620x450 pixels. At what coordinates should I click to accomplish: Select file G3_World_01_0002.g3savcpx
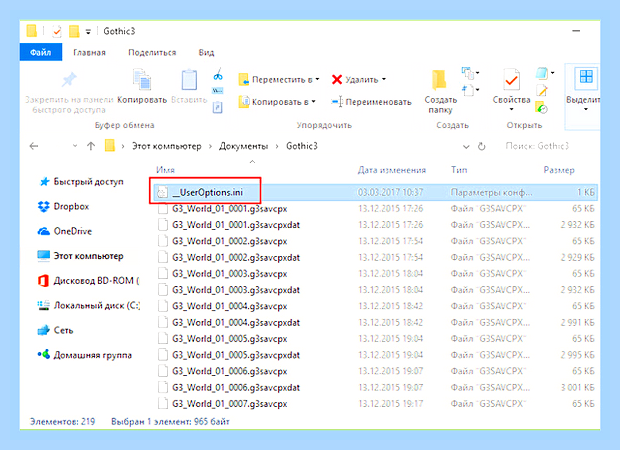point(229,241)
